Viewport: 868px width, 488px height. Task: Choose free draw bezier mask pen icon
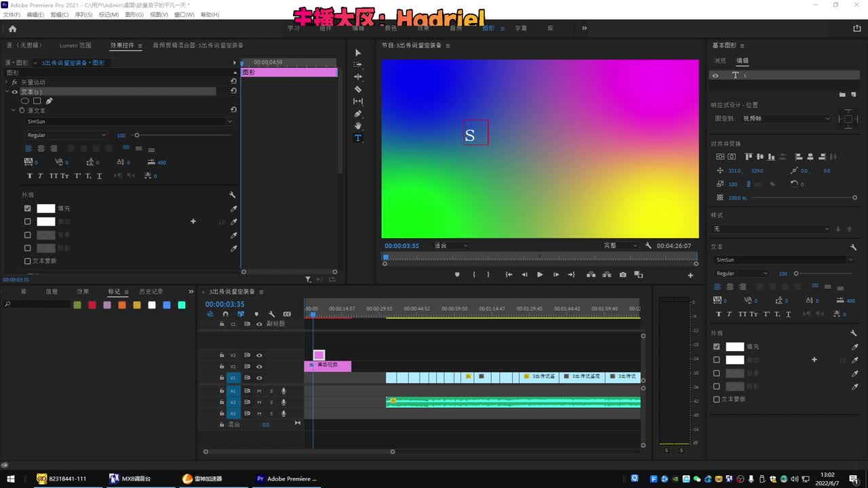(x=50, y=101)
